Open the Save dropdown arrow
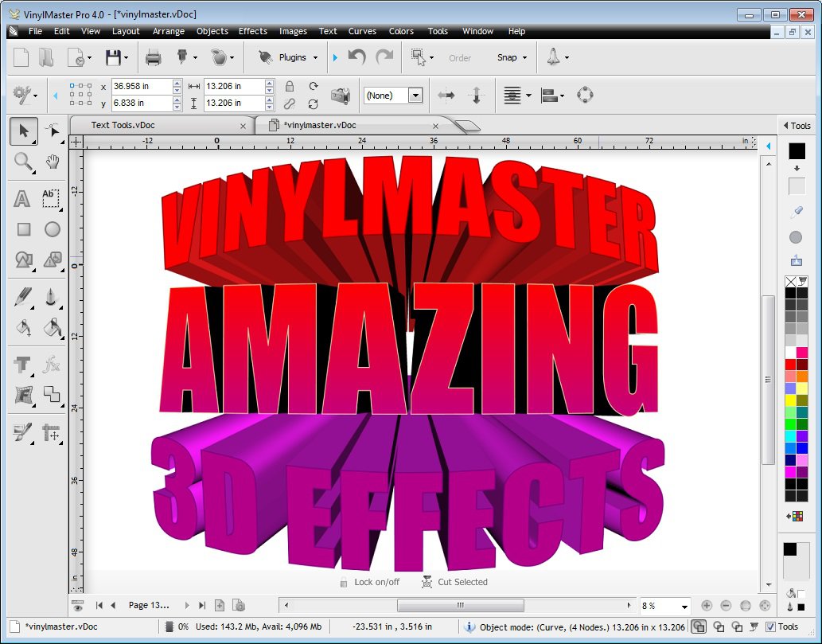822x644 pixels. coord(126,57)
